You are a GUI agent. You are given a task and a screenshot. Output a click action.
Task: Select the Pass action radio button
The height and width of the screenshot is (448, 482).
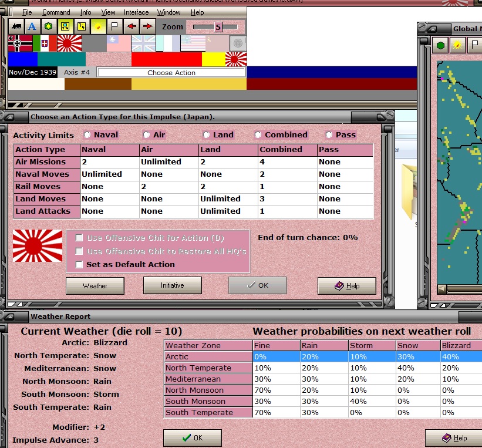(x=329, y=134)
